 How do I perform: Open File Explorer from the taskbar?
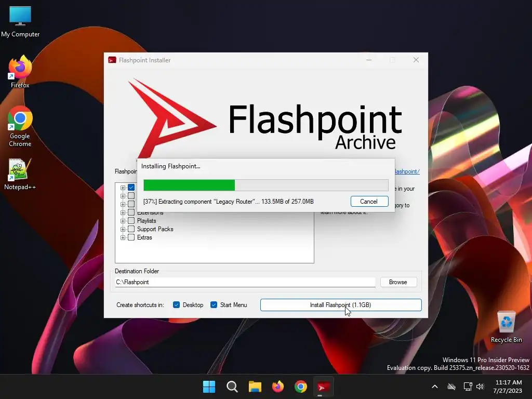(255, 387)
